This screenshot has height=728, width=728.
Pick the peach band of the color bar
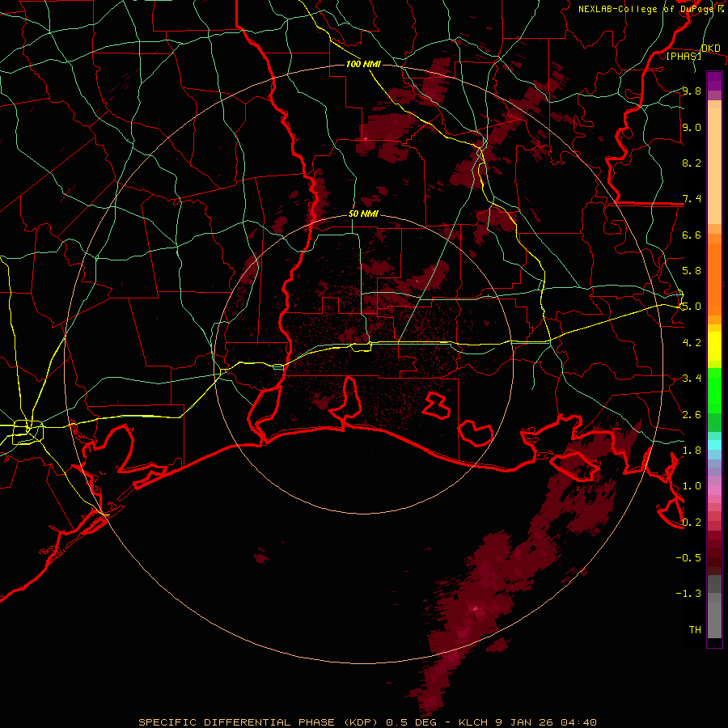click(714, 167)
